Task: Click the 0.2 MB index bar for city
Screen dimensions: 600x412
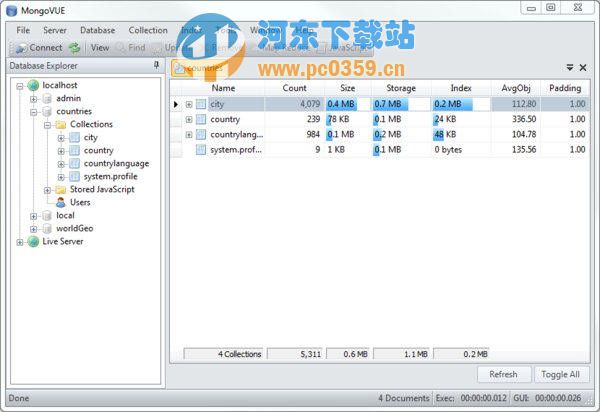Action: point(453,104)
